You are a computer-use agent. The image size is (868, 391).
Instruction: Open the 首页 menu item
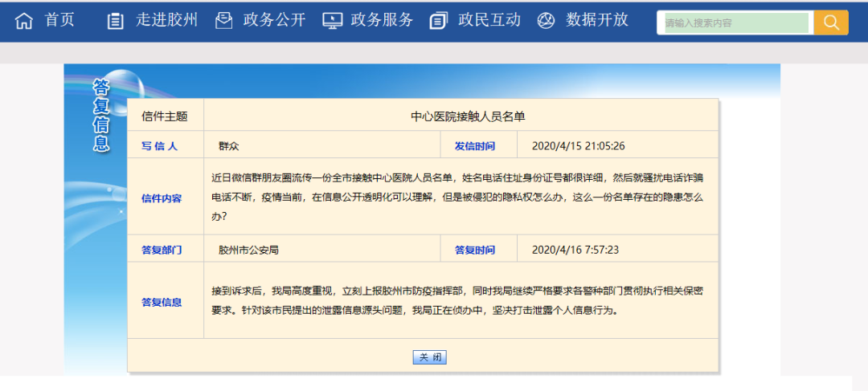(59, 20)
